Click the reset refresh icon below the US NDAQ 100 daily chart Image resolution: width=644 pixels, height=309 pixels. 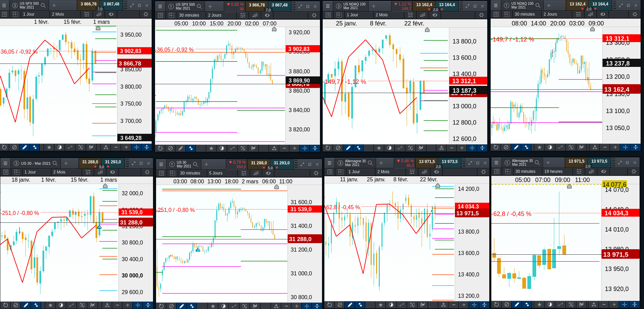click(328, 148)
